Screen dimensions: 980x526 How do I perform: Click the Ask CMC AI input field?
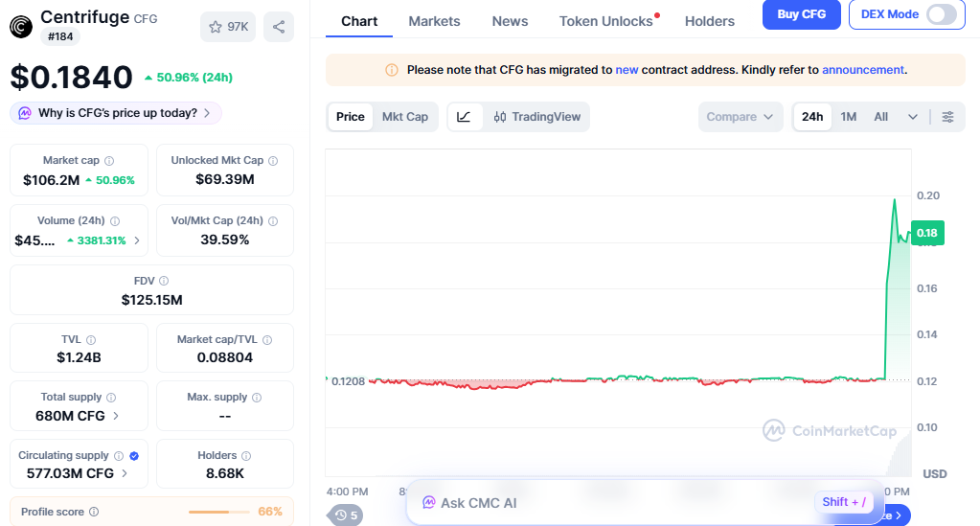point(646,503)
